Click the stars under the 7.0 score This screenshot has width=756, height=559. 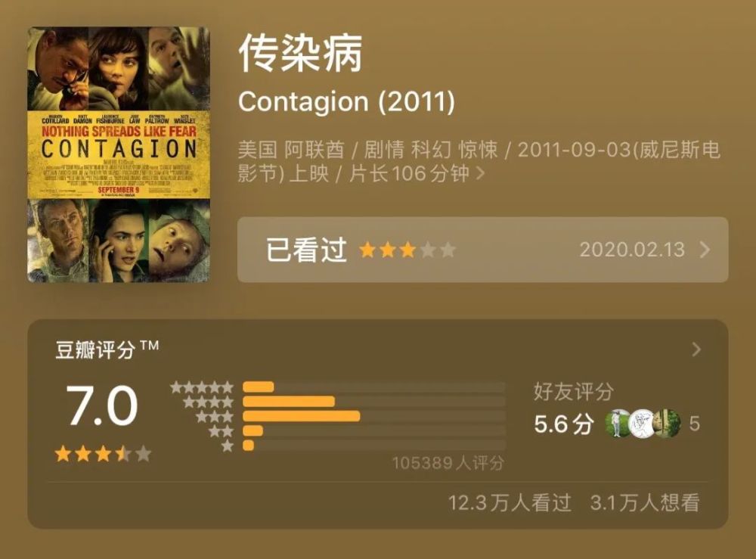pyautogui.click(x=103, y=454)
